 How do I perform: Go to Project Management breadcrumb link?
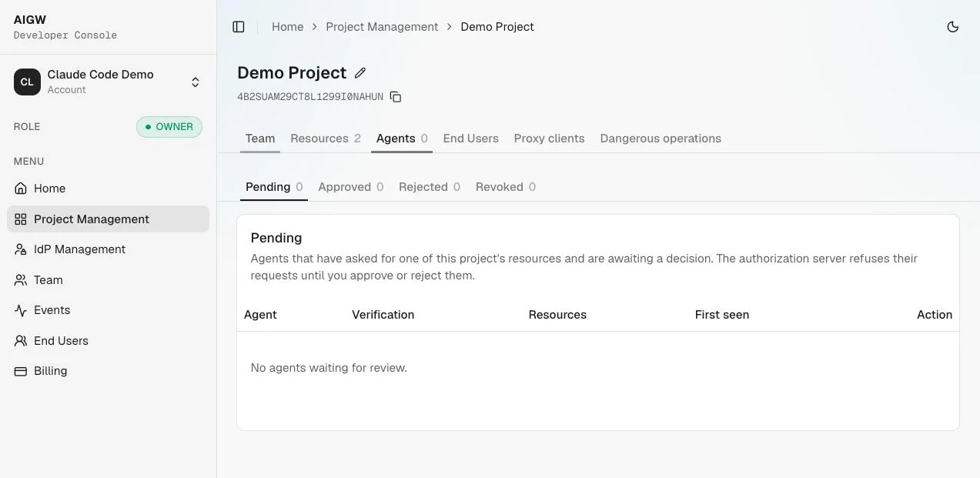pos(382,27)
